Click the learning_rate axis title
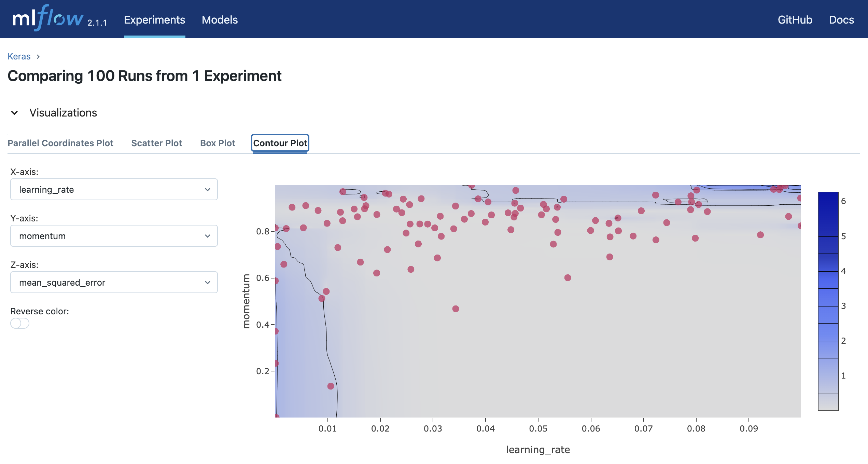 click(538, 450)
